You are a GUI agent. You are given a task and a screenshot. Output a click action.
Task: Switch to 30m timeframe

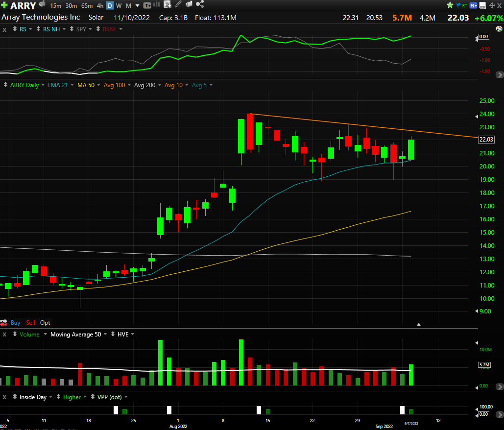[x=71, y=6]
